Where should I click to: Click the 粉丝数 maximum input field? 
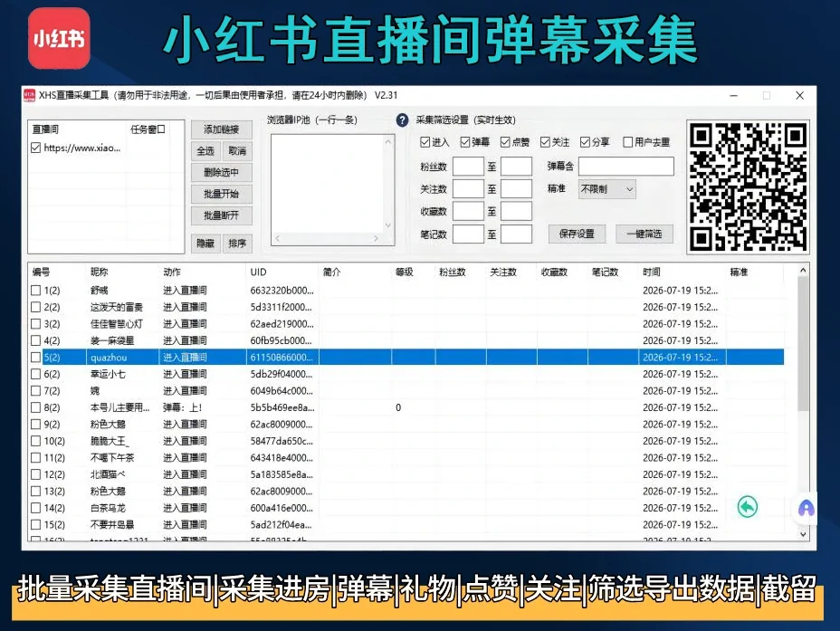(516, 167)
